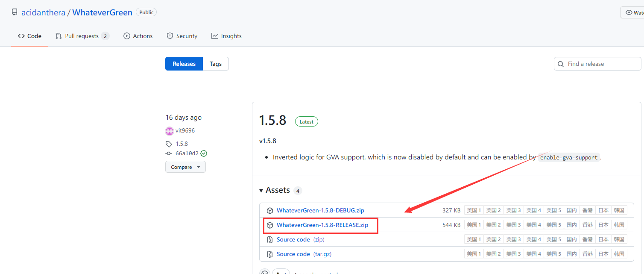Open the Compare dropdown
Image resolution: width=644 pixels, height=274 pixels.
(185, 167)
